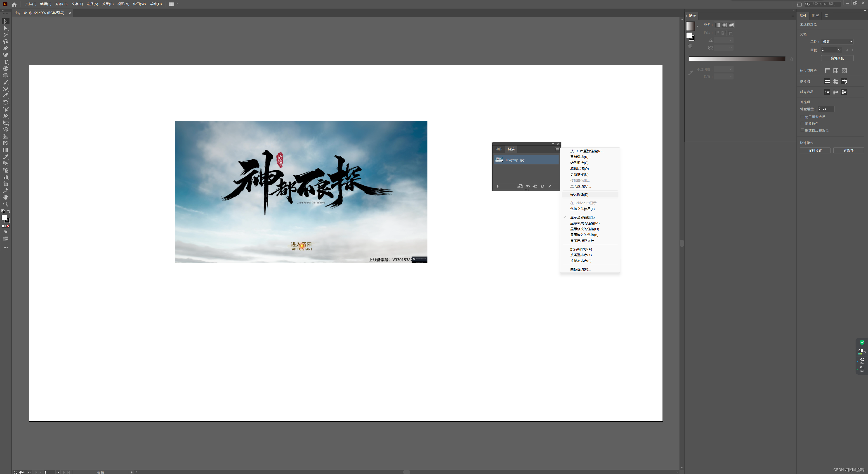Switch to the 图层 tab
Screen dimensions: 868x474
815,16
